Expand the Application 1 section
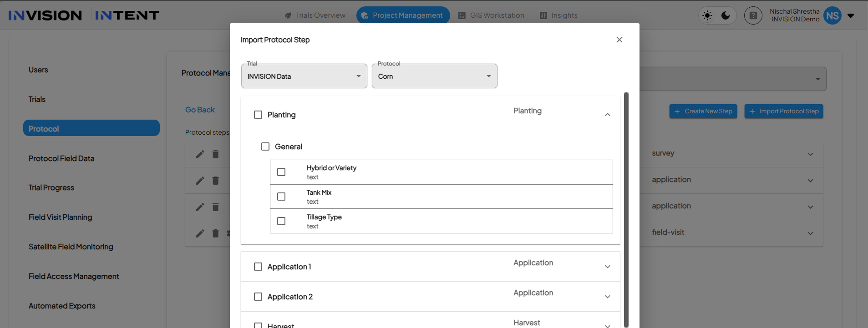Image resolution: width=868 pixels, height=328 pixels. pyautogui.click(x=607, y=267)
